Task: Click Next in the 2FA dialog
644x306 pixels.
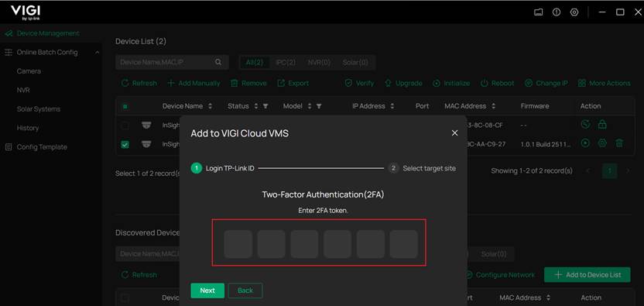Action: 207,291
